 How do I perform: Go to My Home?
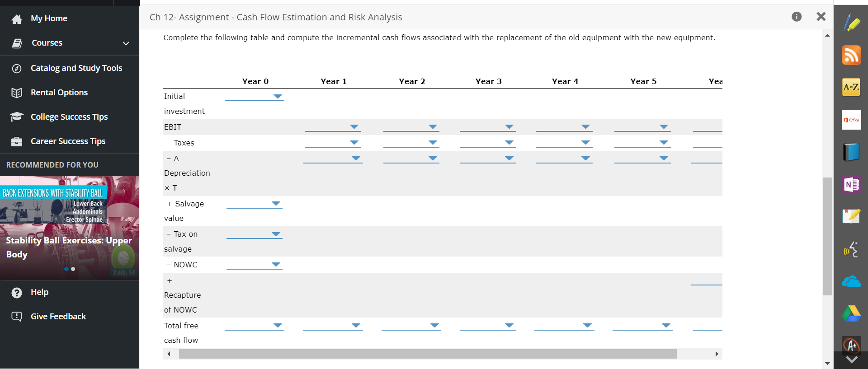49,19
